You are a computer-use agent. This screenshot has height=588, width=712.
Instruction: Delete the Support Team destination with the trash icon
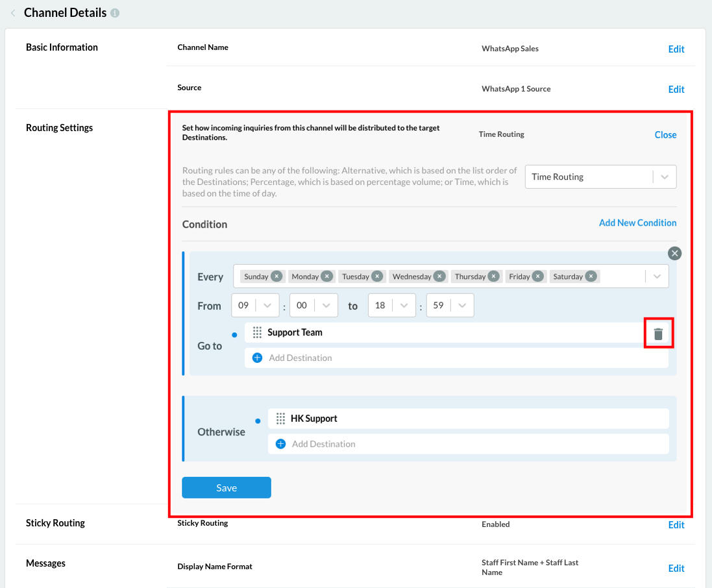(x=658, y=334)
